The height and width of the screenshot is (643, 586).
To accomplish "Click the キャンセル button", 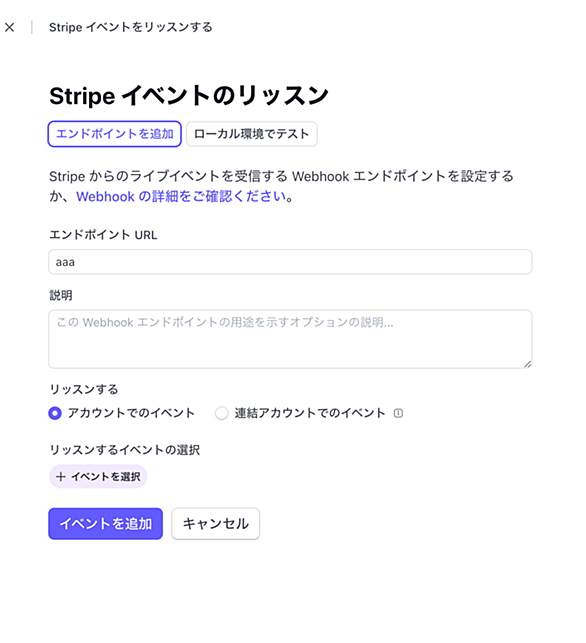I will [216, 524].
